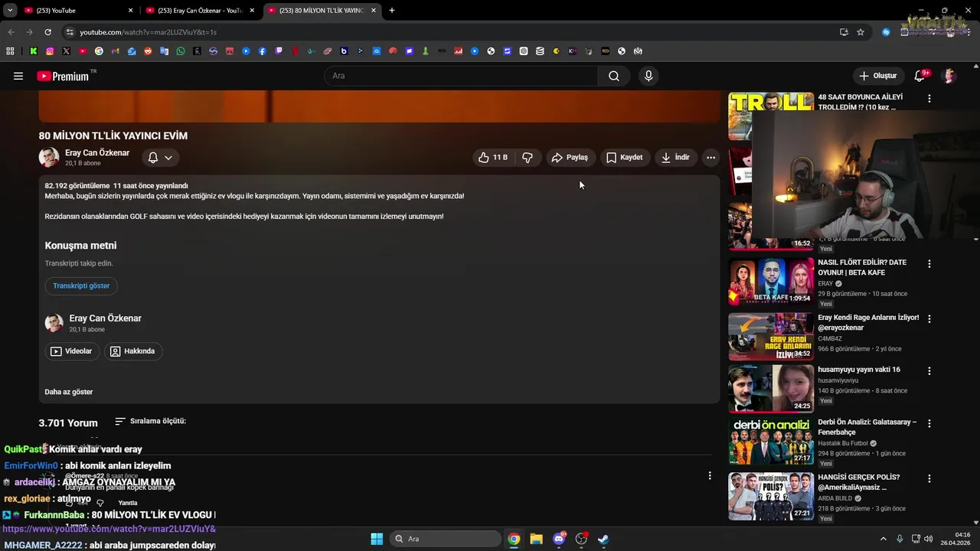
Task: Open the WhatsApp bookmark
Action: [181, 51]
